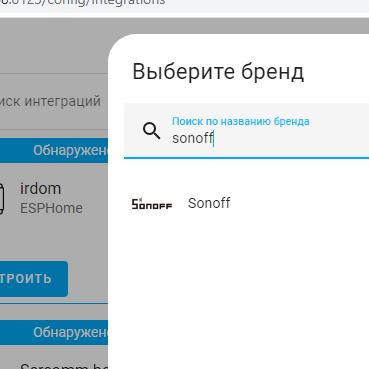The height and width of the screenshot is (369, 369).
Task: Click the brand name search field
Action: point(247,130)
